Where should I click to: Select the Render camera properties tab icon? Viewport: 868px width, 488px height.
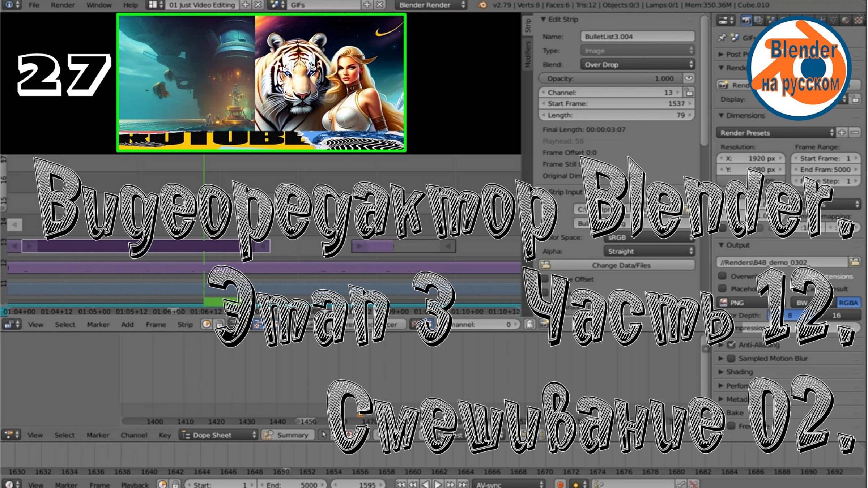point(746,21)
